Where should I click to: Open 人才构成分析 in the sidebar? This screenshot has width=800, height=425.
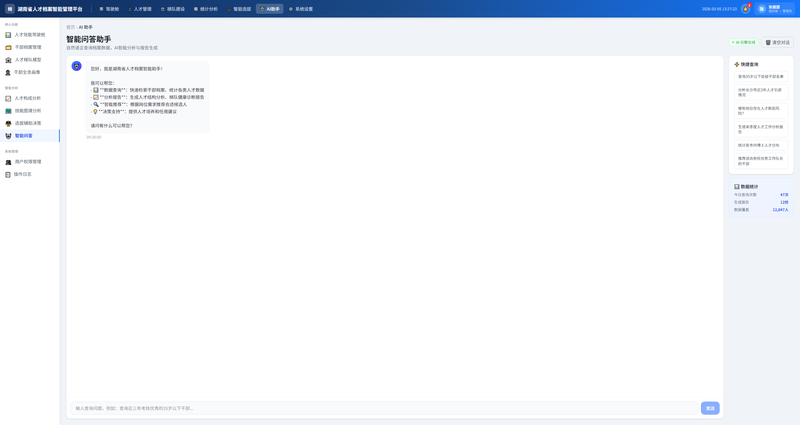(x=30, y=98)
